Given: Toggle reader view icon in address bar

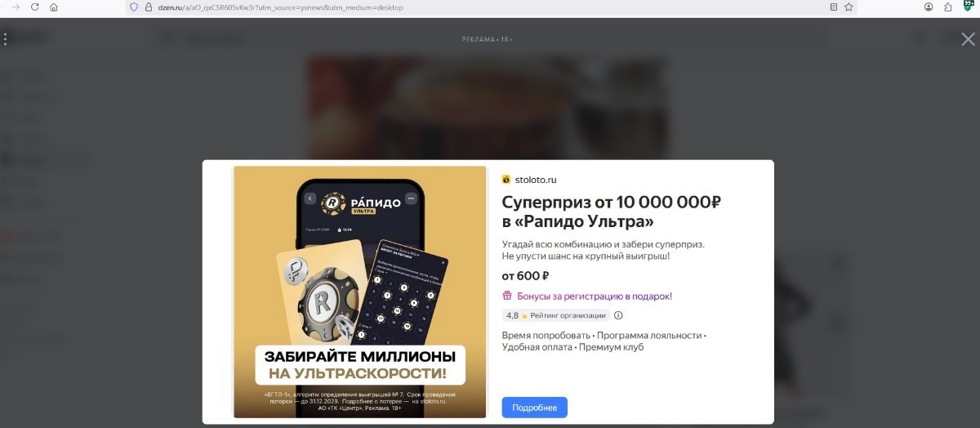Looking at the screenshot, I should coord(833,7).
